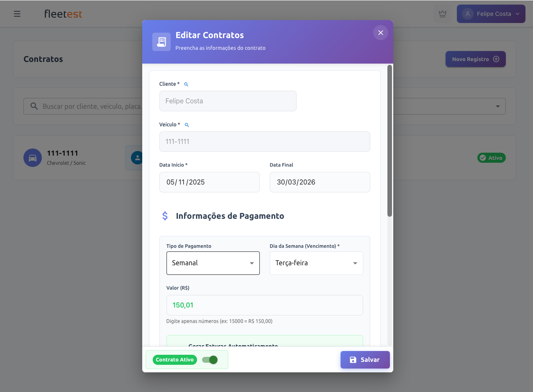Click the Novo Registro button
This screenshot has width=533, height=392.
475,59
